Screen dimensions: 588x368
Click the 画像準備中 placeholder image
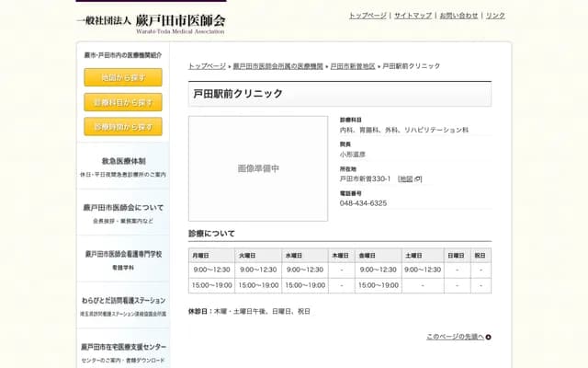(258, 168)
